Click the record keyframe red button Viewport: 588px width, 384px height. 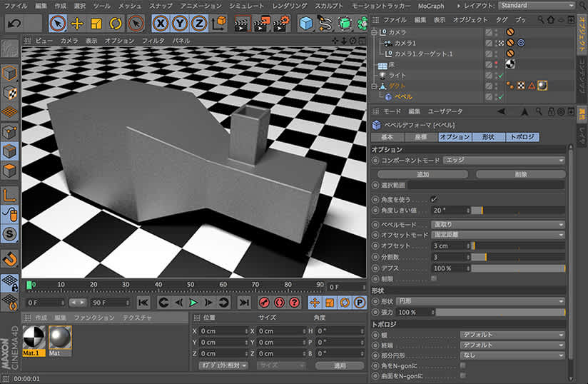pyautogui.click(x=263, y=303)
